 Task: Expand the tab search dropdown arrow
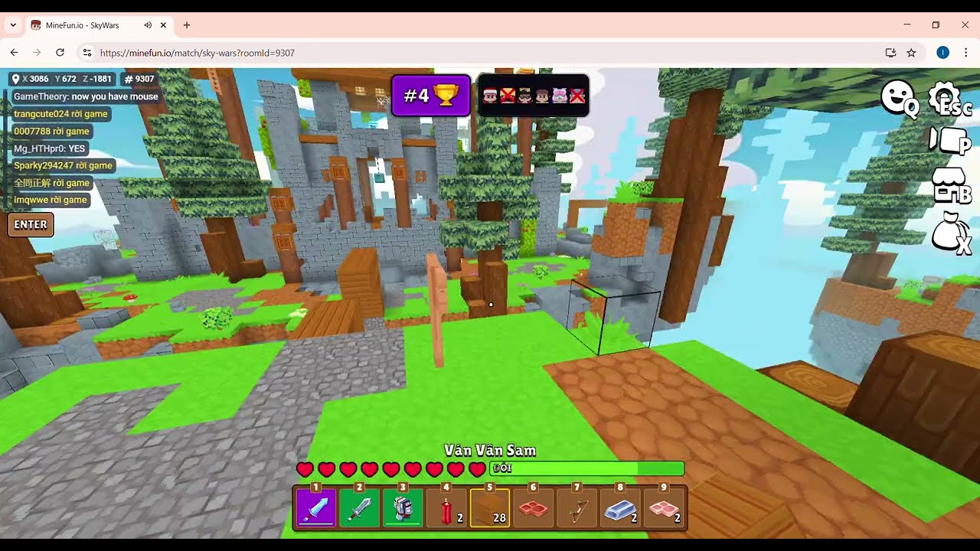tap(13, 25)
